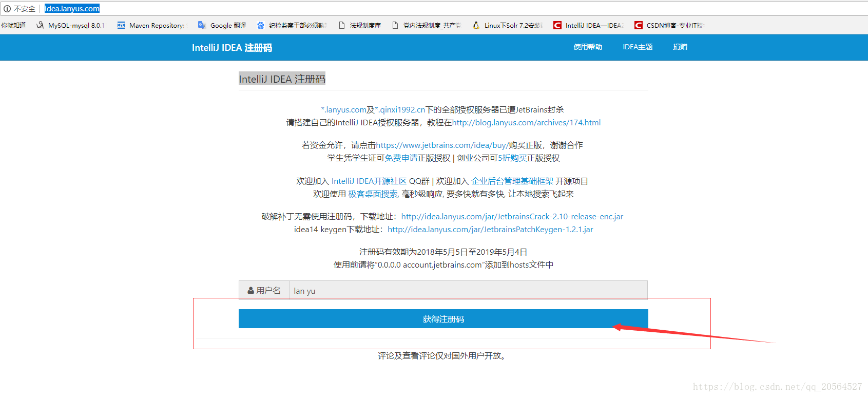Click the hosts file instruction text
The image size is (868, 397).
[443, 264]
